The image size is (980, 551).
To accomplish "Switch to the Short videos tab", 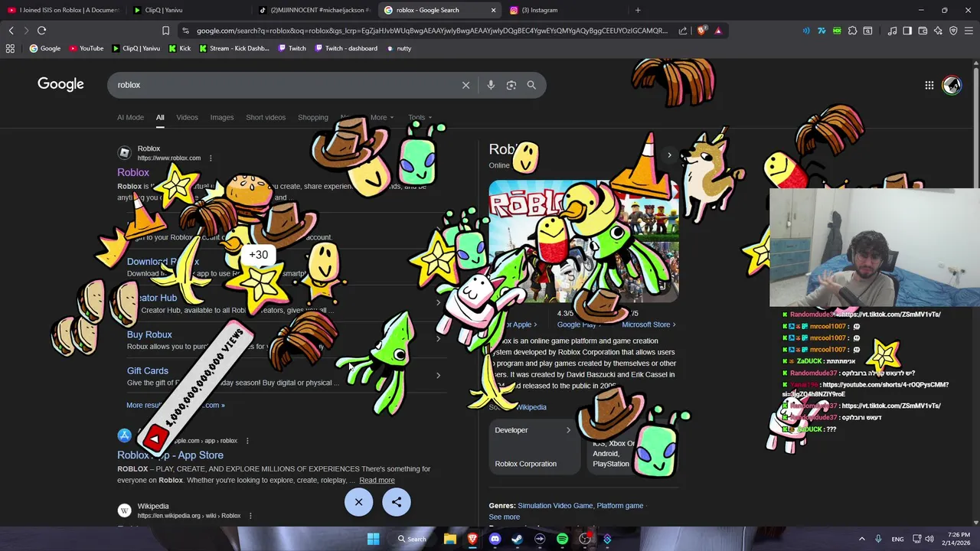I will pyautogui.click(x=266, y=118).
